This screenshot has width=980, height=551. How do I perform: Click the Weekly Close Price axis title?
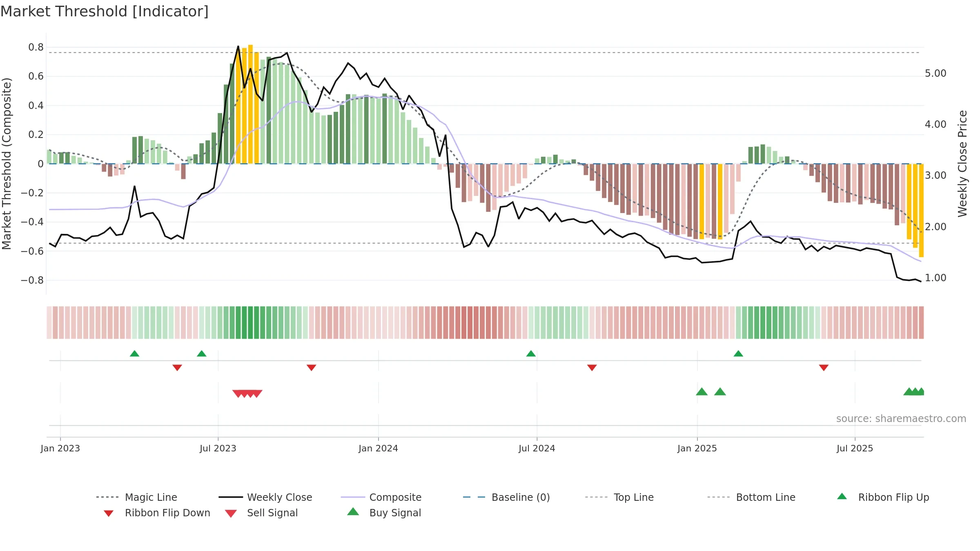click(x=962, y=163)
